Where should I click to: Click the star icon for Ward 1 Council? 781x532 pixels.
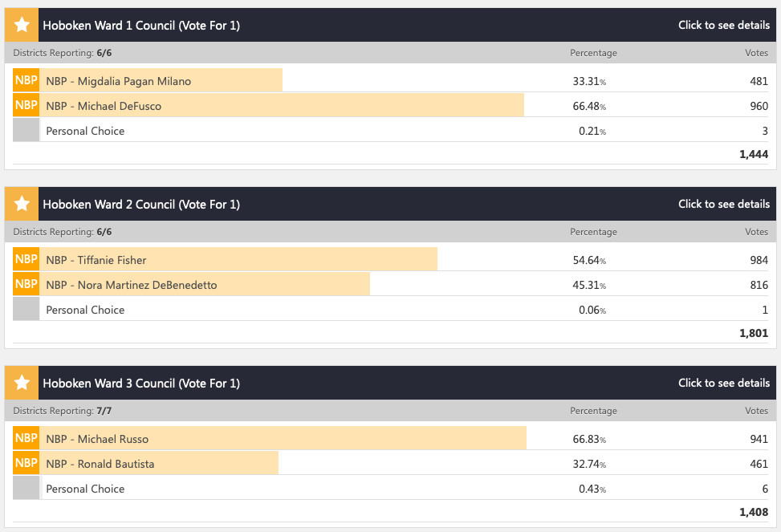(22, 25)
